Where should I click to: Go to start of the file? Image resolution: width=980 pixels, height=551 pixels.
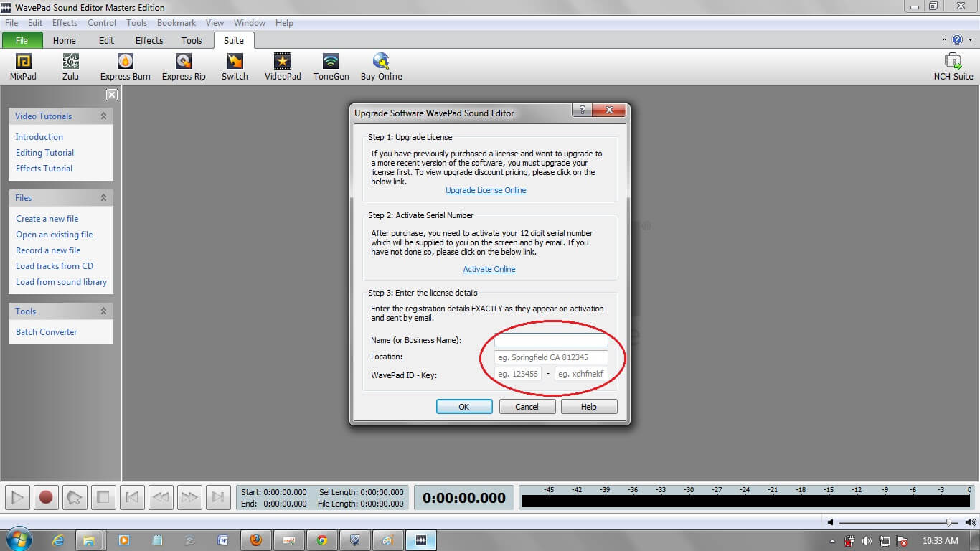132,497
